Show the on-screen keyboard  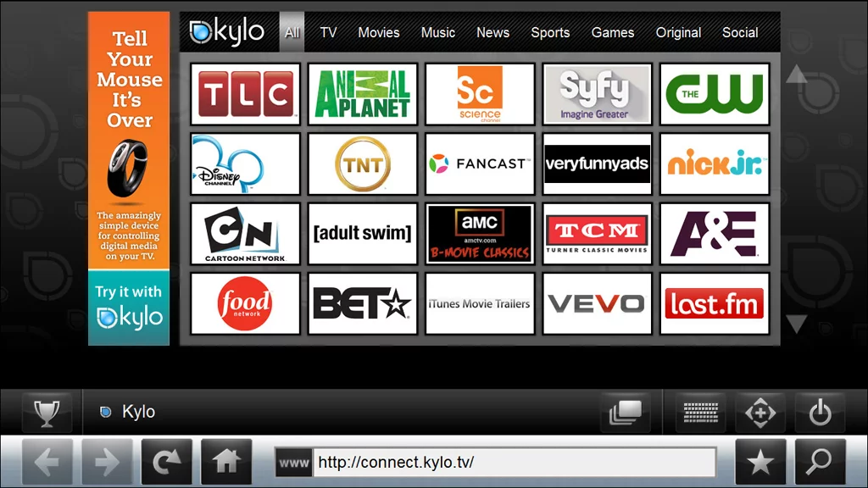[x=701, y=413]
